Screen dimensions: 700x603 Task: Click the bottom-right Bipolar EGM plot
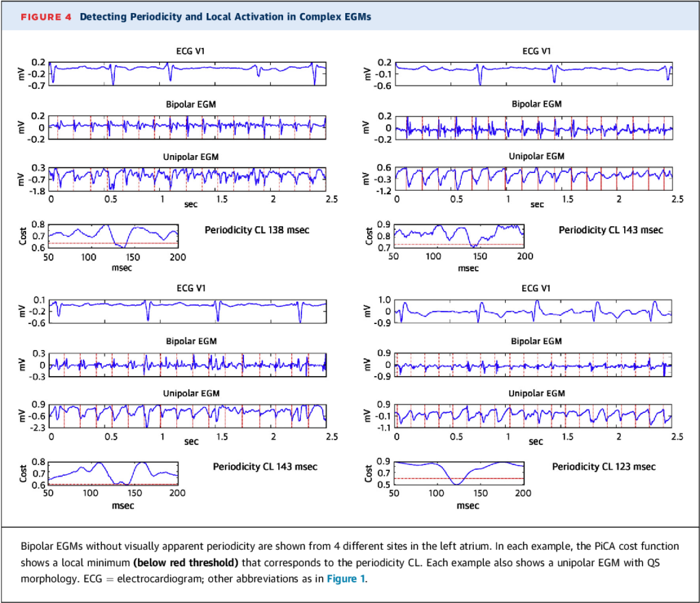click(534, 364)
